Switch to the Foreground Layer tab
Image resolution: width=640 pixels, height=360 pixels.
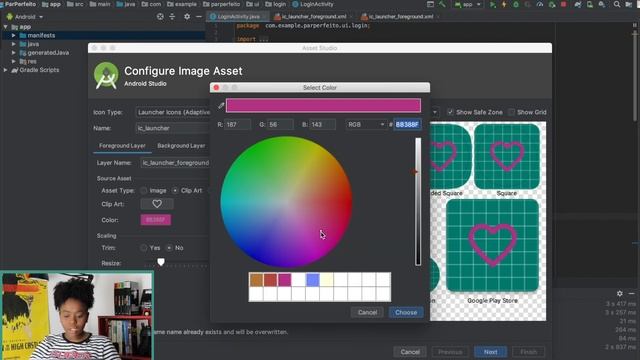coord(122,146)
